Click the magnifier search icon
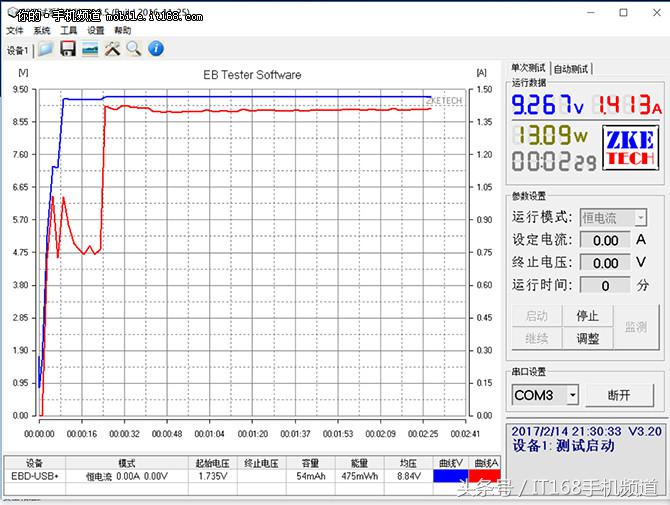 (133, 49)
